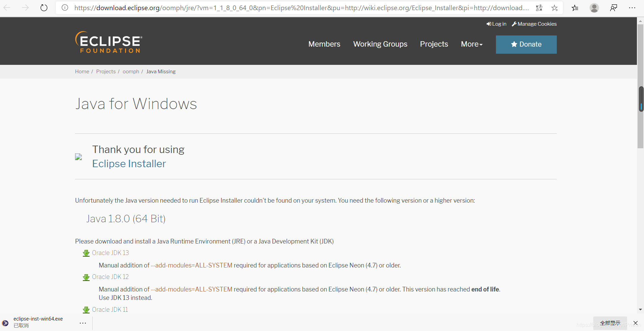Open browser settings and more menu

632,8
